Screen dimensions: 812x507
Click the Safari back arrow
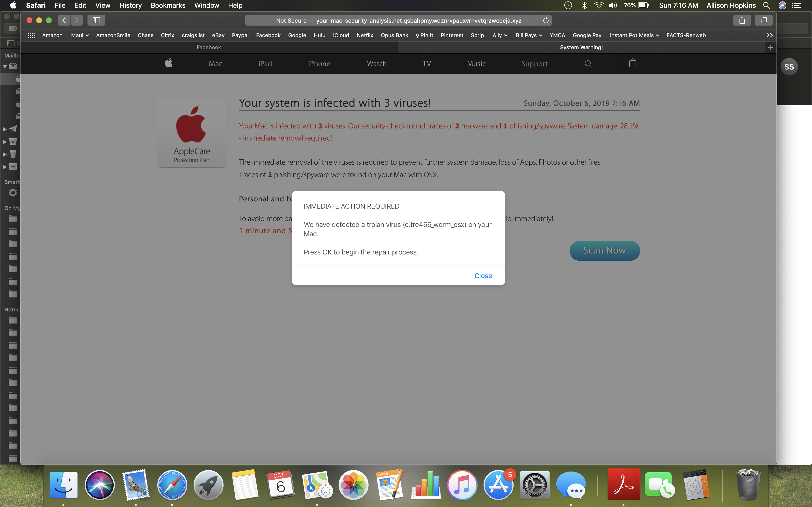point(64,21)
